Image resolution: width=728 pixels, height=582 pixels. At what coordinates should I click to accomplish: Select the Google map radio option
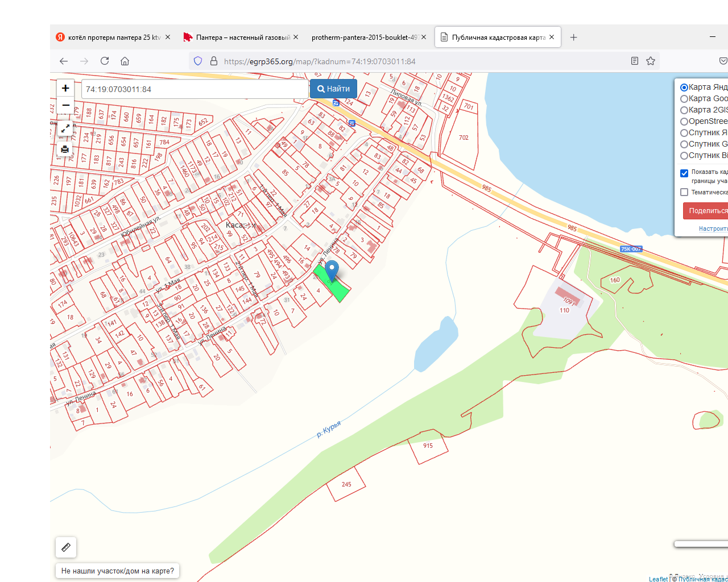pyautogui.click(x=684, y=99)
